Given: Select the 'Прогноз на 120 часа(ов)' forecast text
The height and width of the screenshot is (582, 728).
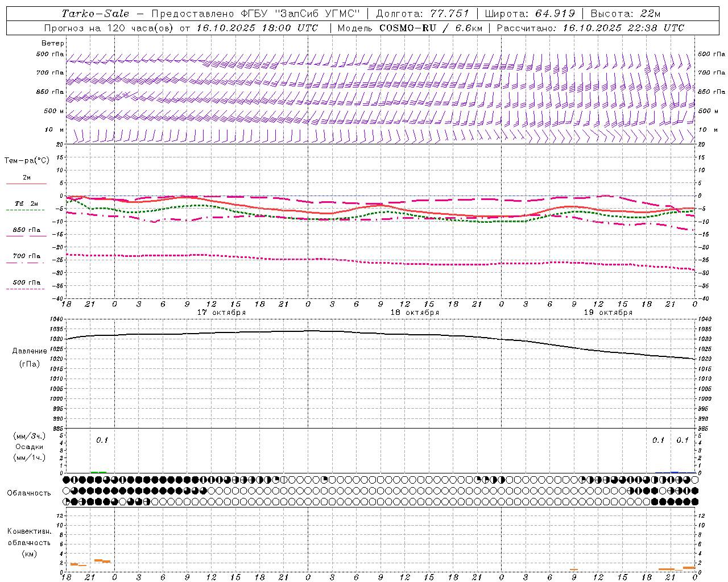Looking at the screenshot, I should (x=109, y=28).
